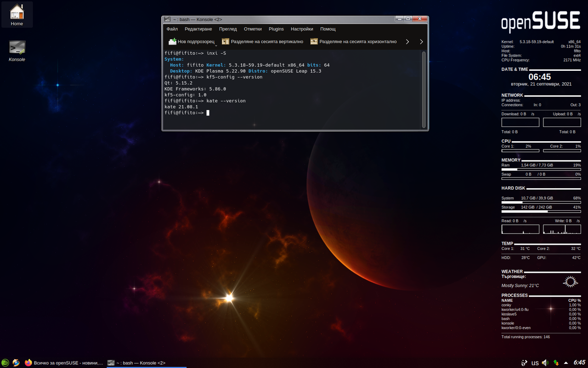Screen dimensions: 588x368
Task: Click the Firefox icon in the taskbar
Action: tap(28, 363)
